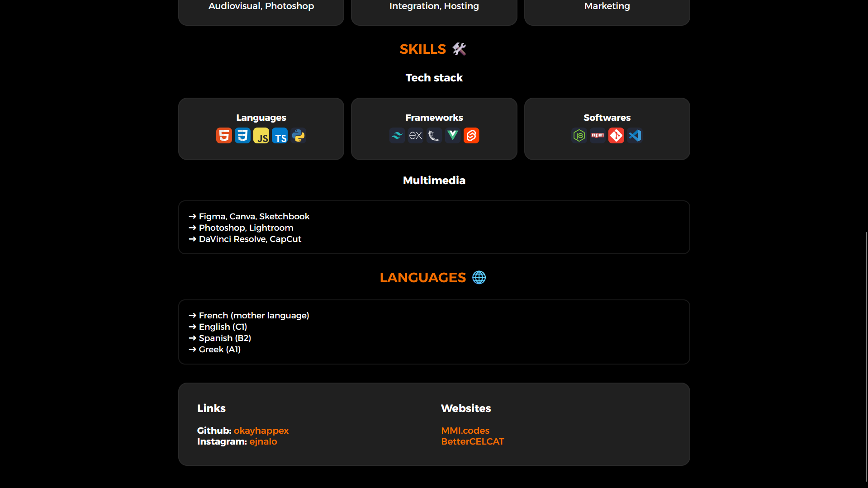Click the Node.js icon under Softwares
The height and width of the screenshot is (488, 868).
click(579, 136)
